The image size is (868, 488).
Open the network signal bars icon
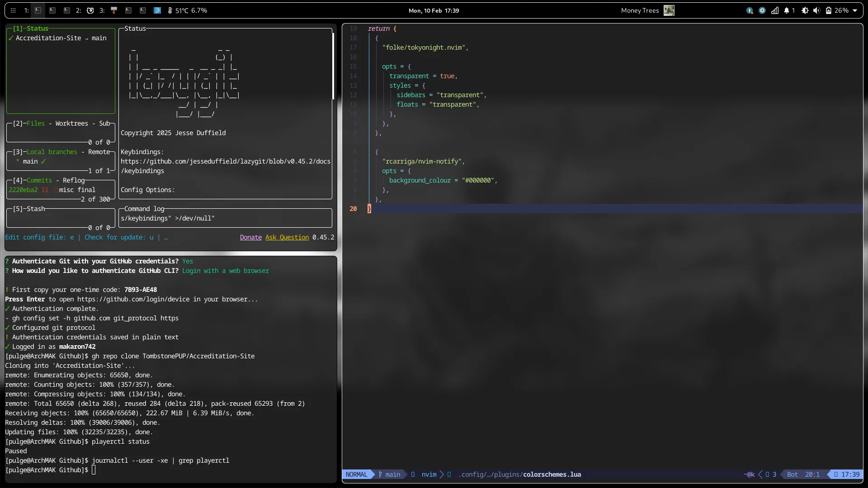775,10
